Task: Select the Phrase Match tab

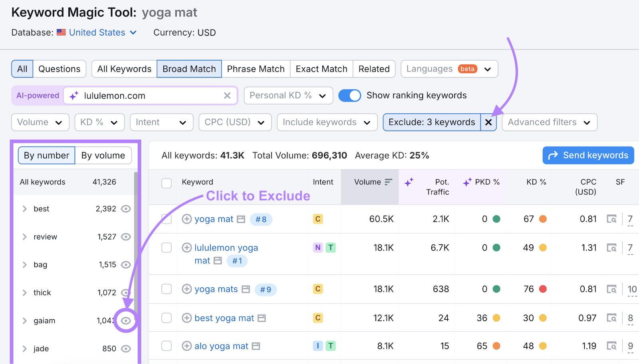Action: 256,69
